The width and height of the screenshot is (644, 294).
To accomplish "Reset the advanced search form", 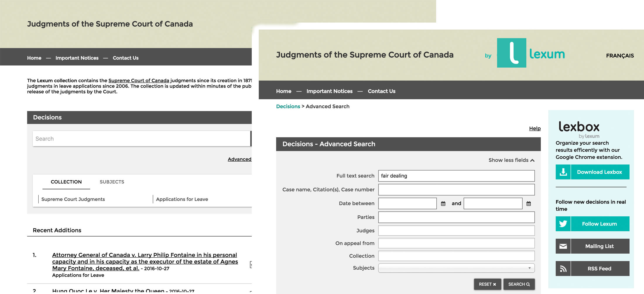I will click(x=487, y=284).
